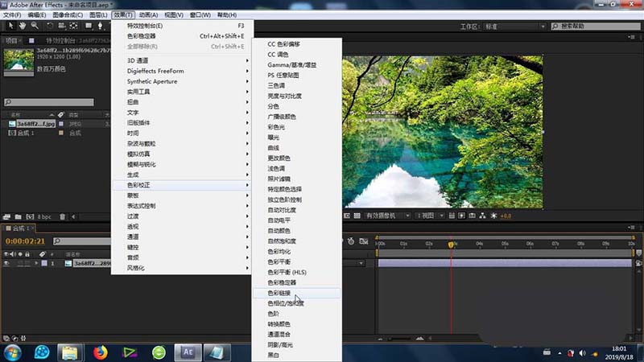Click the label color swatch of the jpg item

[61, 124]
